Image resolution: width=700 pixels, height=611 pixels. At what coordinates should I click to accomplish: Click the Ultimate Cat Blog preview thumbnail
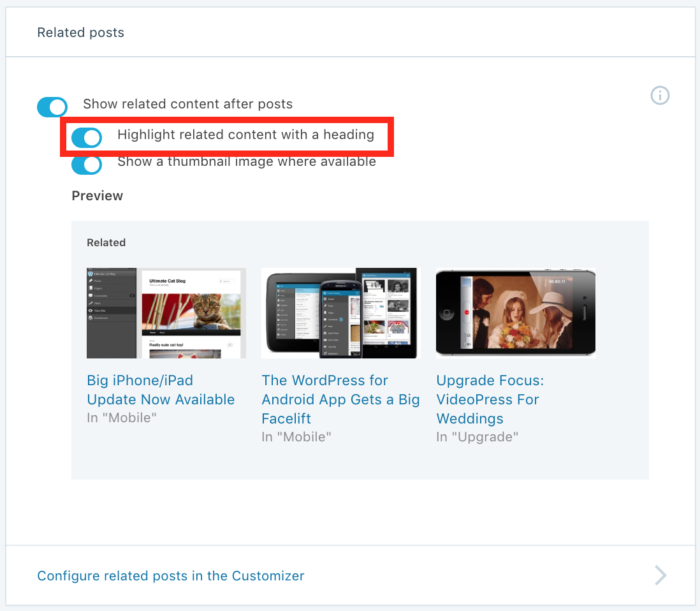(166, 313)
